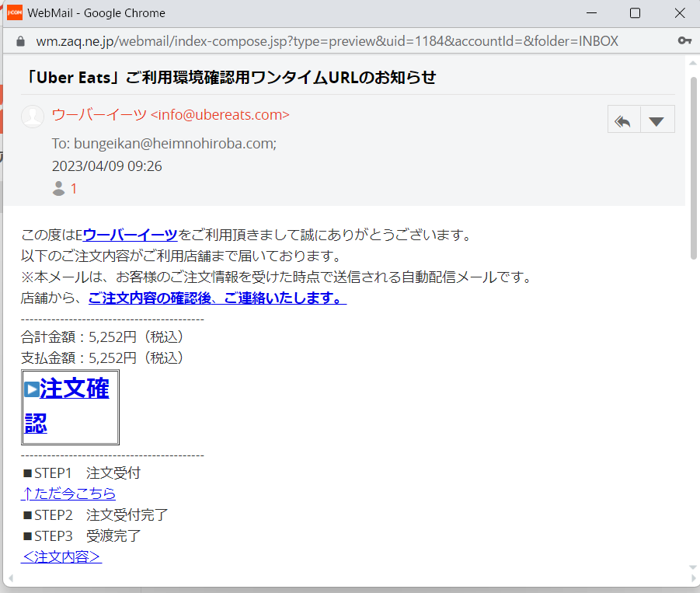This screenshot has height=593, width=700.
Task: Click the STEP1 注文受付 text
Action: (82, 473)
